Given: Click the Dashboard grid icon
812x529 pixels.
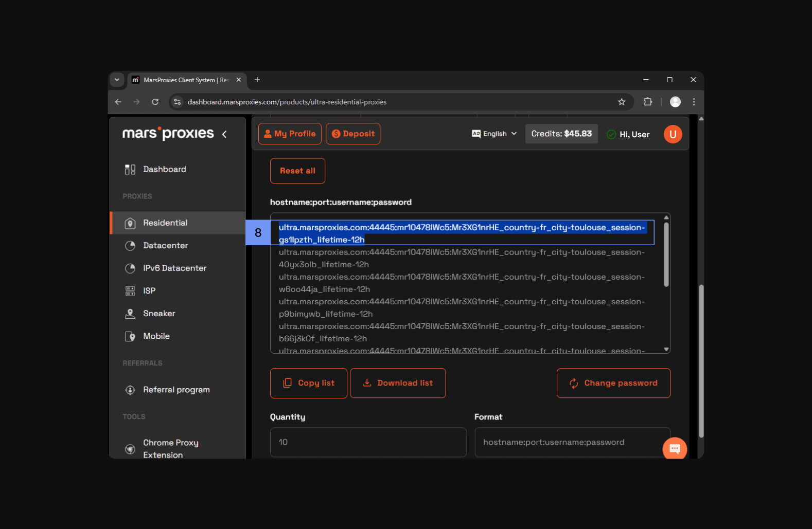Looking at the screenshot, I should pos(130,169).
